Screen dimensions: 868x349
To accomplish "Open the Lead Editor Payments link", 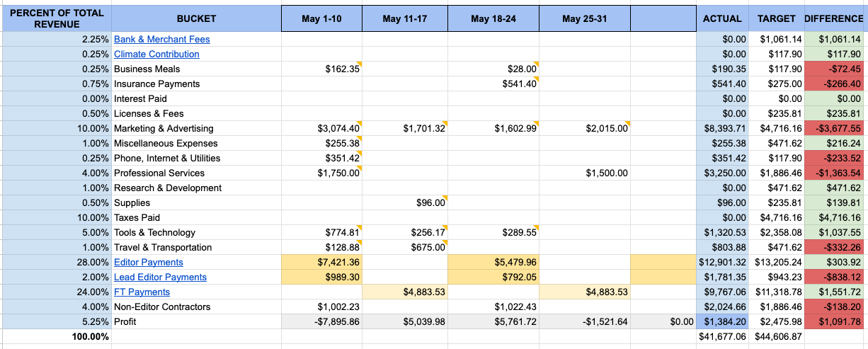I will click(x=160, y=277).
